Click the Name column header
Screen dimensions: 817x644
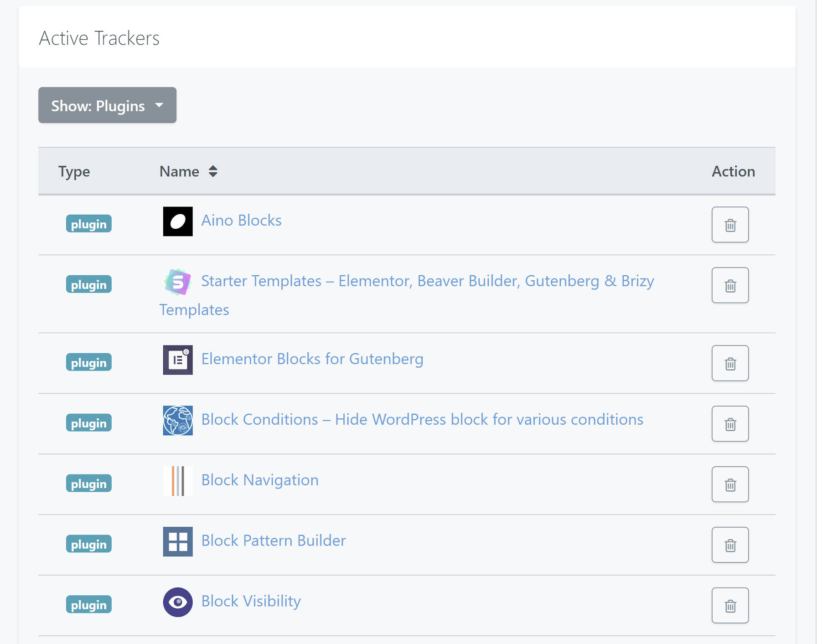pos(179,171)
